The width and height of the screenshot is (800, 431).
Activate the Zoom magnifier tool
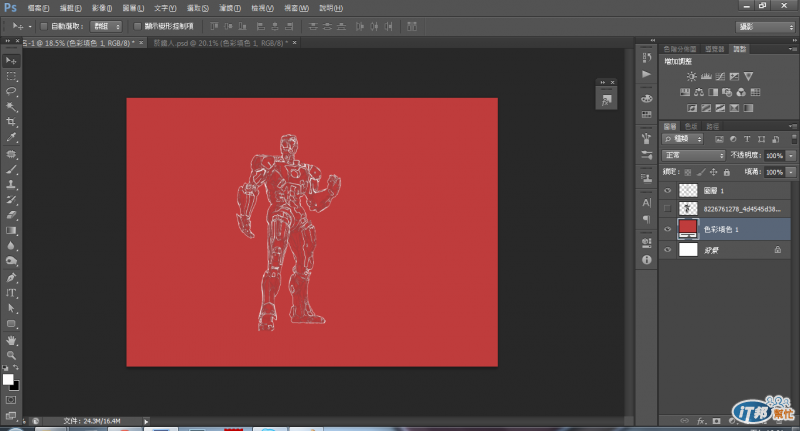pyautogui.click(x=12, y=356)
